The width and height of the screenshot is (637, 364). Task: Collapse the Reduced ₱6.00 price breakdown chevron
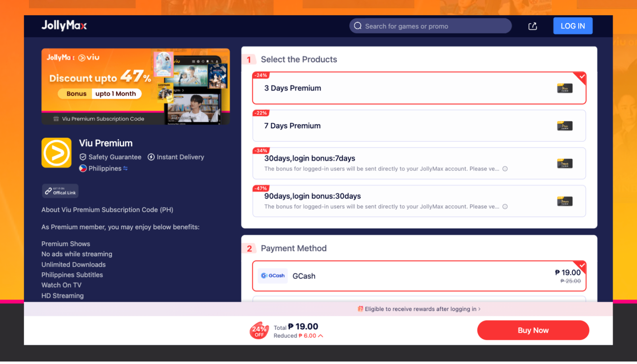[x=321, y=336]
